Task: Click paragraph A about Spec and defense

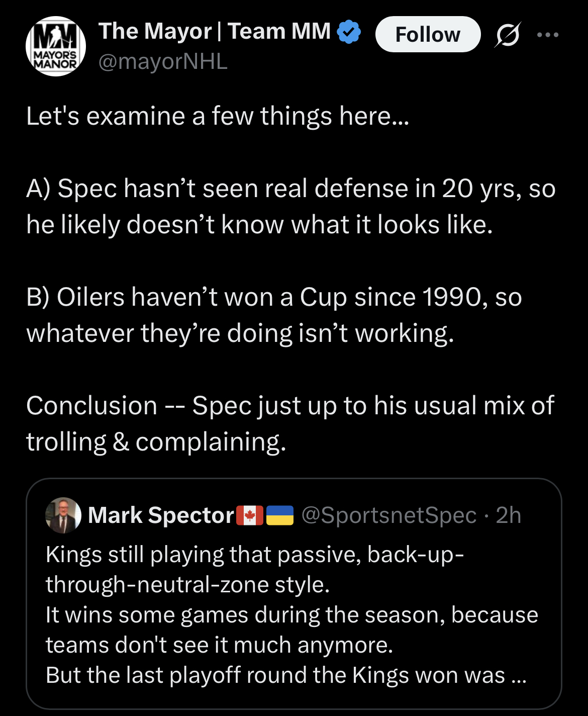Action: coord(290,206)
